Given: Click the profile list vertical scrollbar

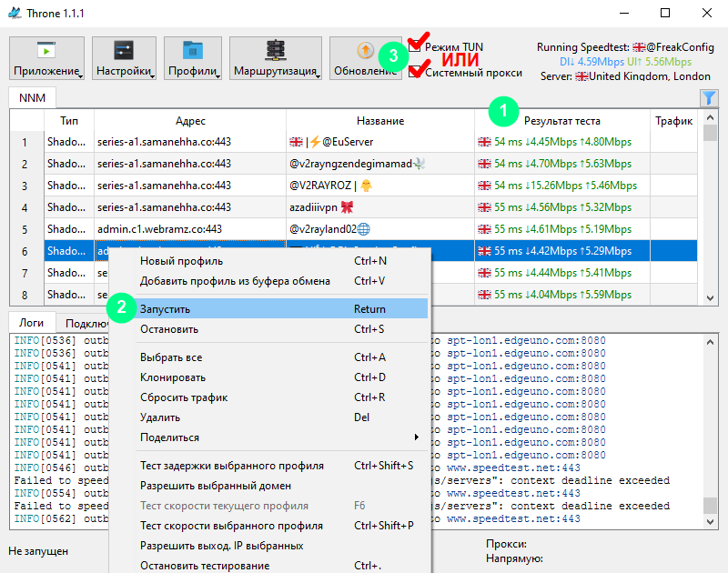Looking at the screenshot, I should (x=710, y=209).
